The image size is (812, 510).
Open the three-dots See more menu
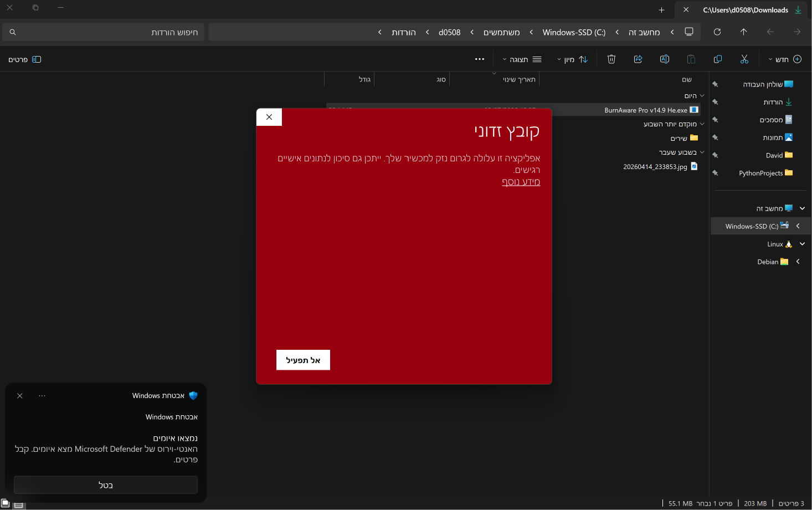coord(480,59)
